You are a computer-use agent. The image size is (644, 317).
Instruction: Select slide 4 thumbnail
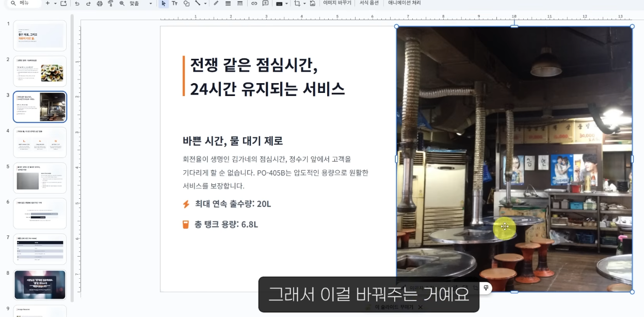pos(40,142)
